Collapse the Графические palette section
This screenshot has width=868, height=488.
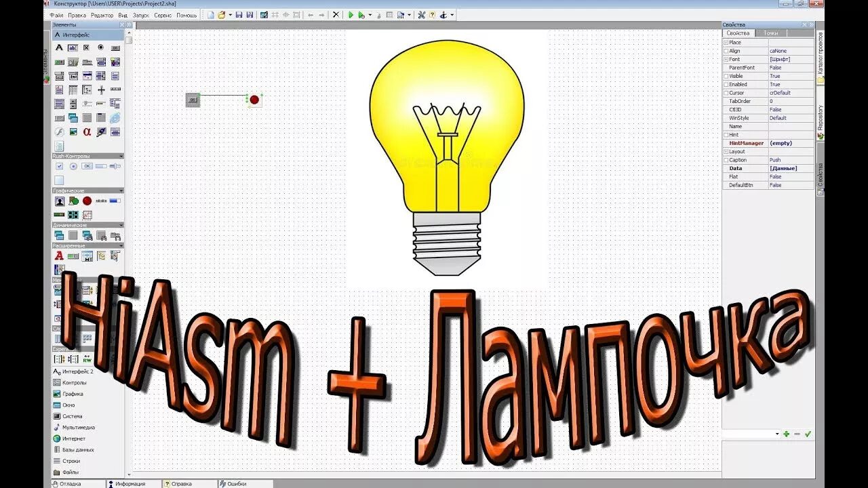click(121, 190)
